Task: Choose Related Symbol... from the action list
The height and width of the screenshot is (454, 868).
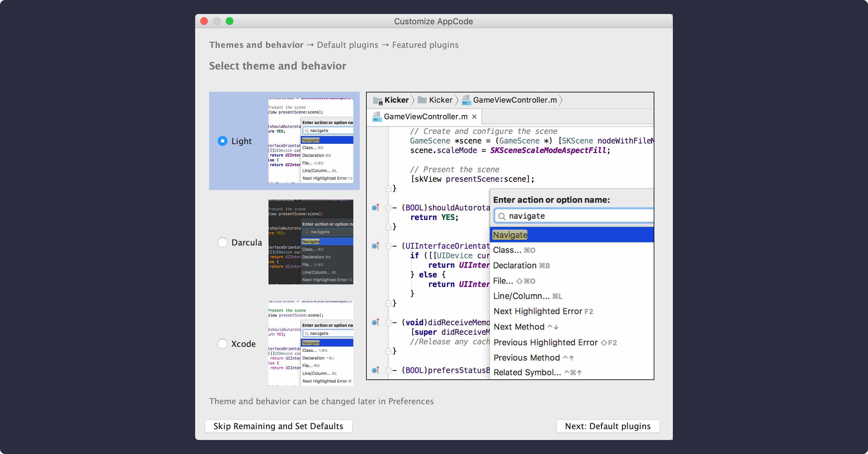Action: 572,372
